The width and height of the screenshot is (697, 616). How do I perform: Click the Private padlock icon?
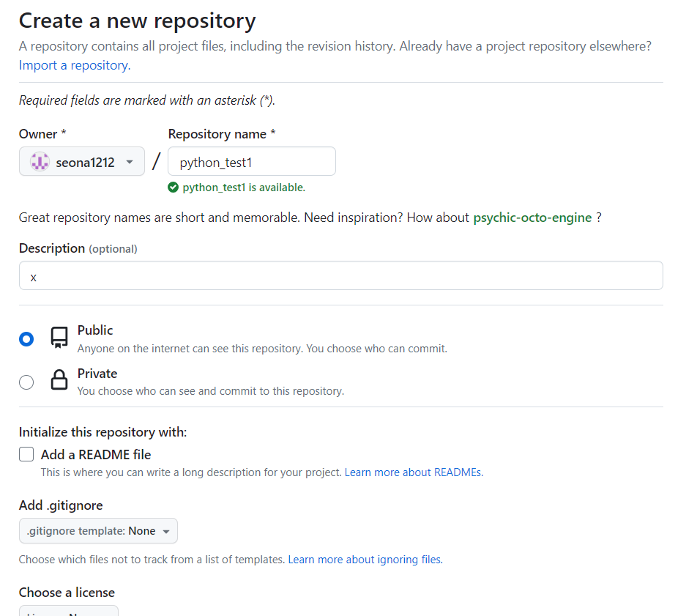(x=59, y=380)
